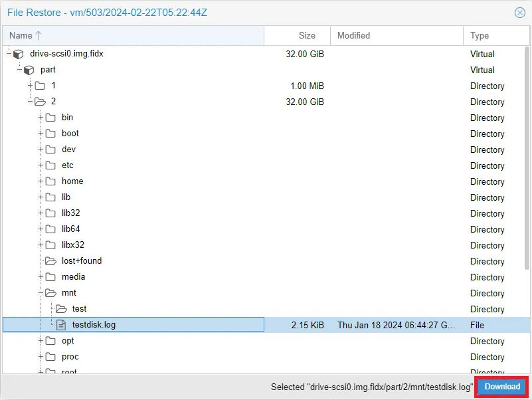532x400 pixels.
Task: Click the testdisk.log file icon
Action: pyautogui.click(x=61, y=325)
